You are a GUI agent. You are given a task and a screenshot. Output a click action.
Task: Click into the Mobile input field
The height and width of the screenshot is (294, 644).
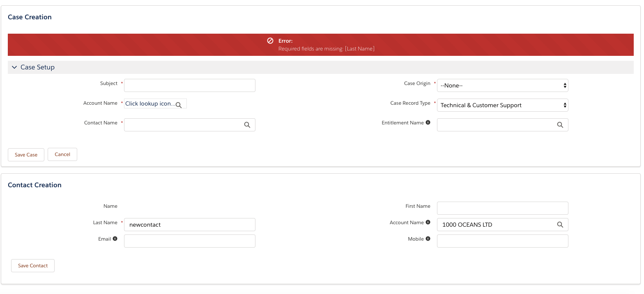click(x=502, y=241)
